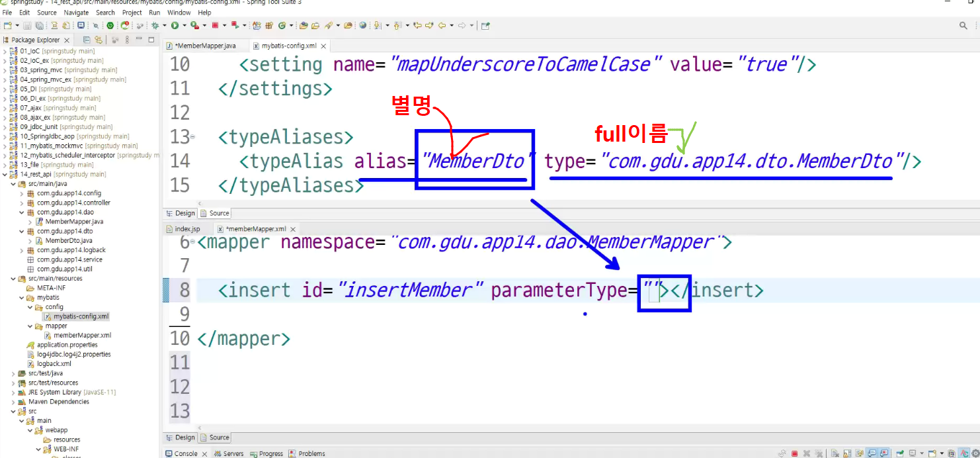Click the Open Perspective icon
This screenshot has width=980, height=458.
pos(485,26)
